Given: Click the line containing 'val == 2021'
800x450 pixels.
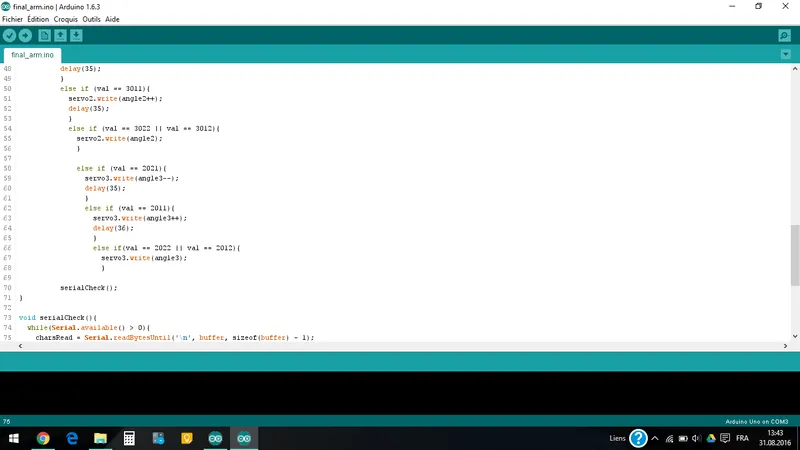Looking at the screenshot, I should tap(121, 168).
